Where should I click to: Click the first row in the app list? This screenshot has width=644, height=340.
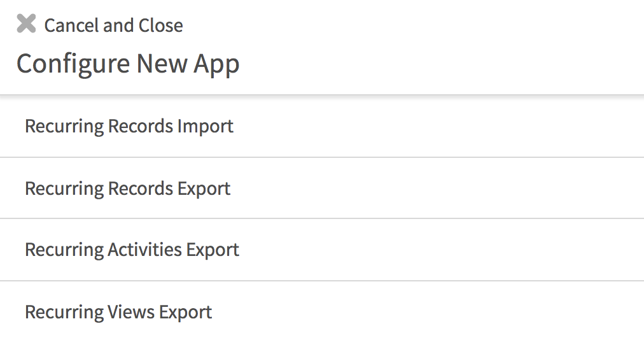[129, 126]
